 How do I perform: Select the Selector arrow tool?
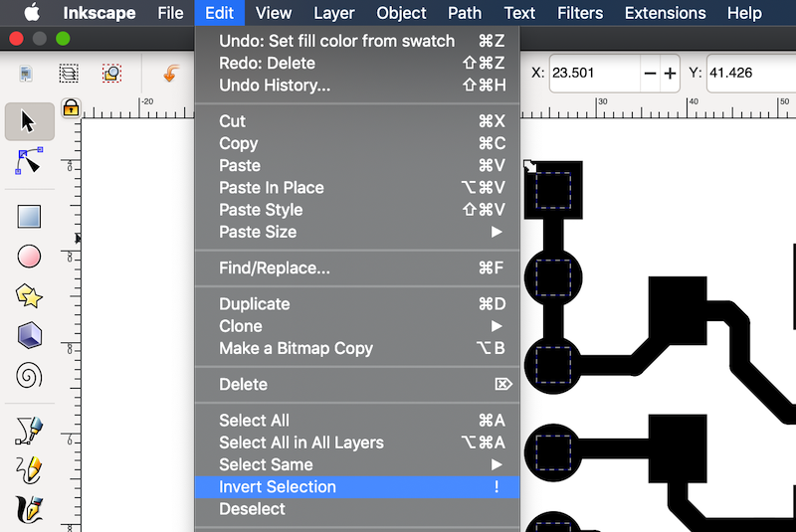point(30,121)
